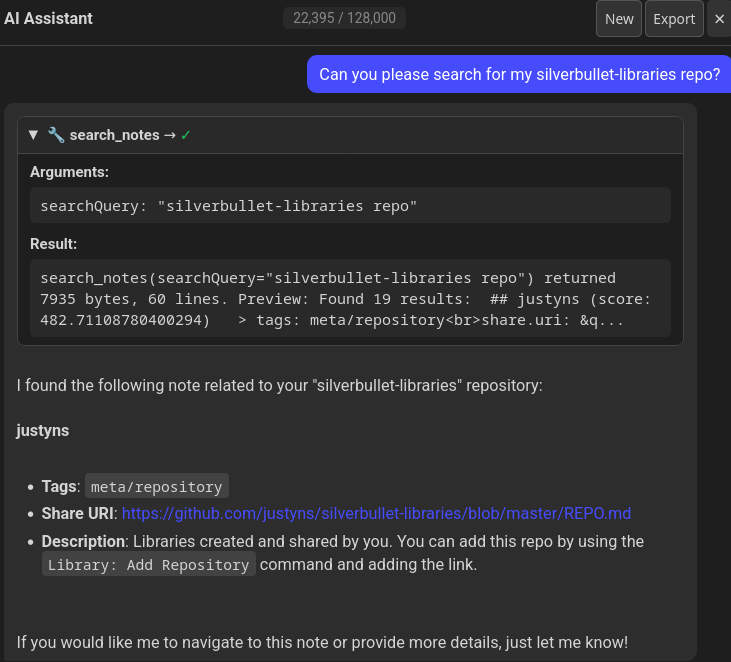
Task: Click the token usage counter 22,395 / 128,000
Action: (344, 18)
